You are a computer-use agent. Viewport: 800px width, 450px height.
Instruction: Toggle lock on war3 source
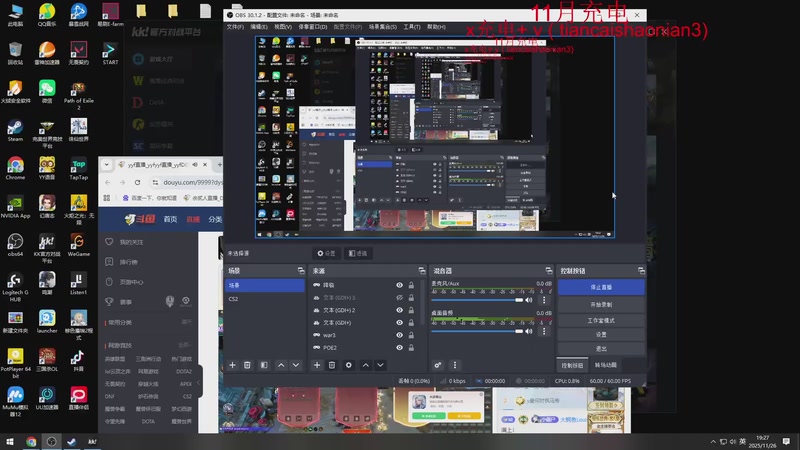point(411,335)
